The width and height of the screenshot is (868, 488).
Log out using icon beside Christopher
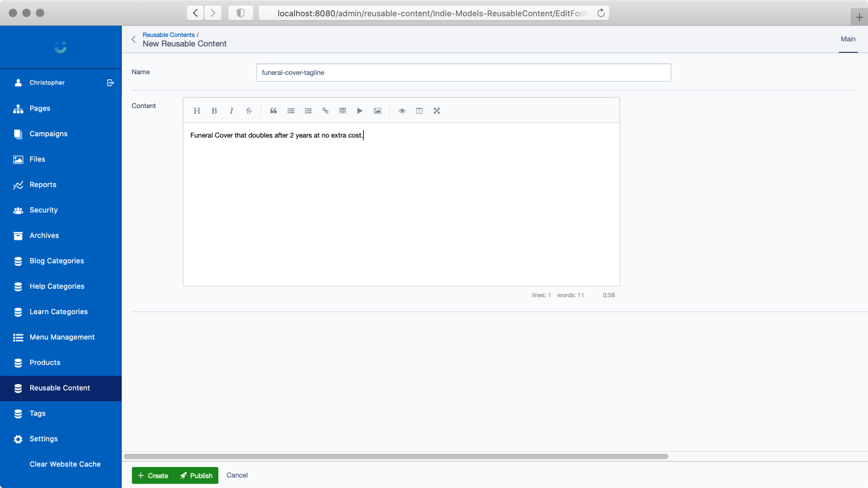click(x=110, y=83)
